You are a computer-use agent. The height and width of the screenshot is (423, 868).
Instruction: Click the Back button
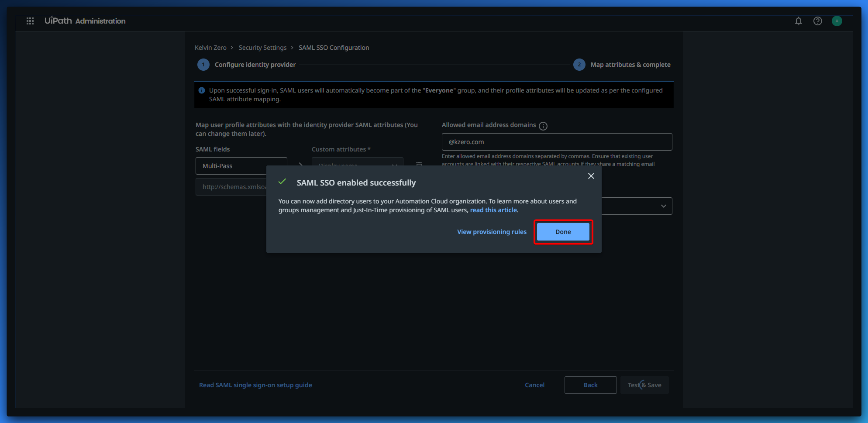(590, 385)
